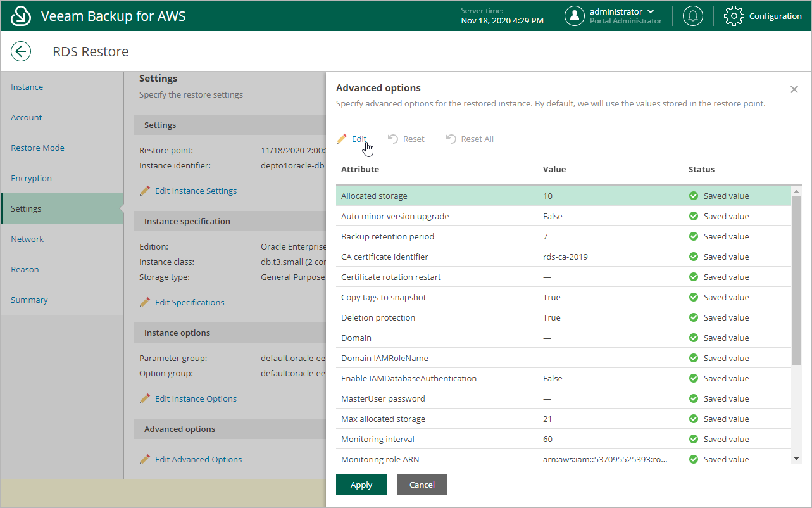Click pencil icon beside Edit Instance Settings
Viewport: 812px width, 508px height.
pos(145,191)
